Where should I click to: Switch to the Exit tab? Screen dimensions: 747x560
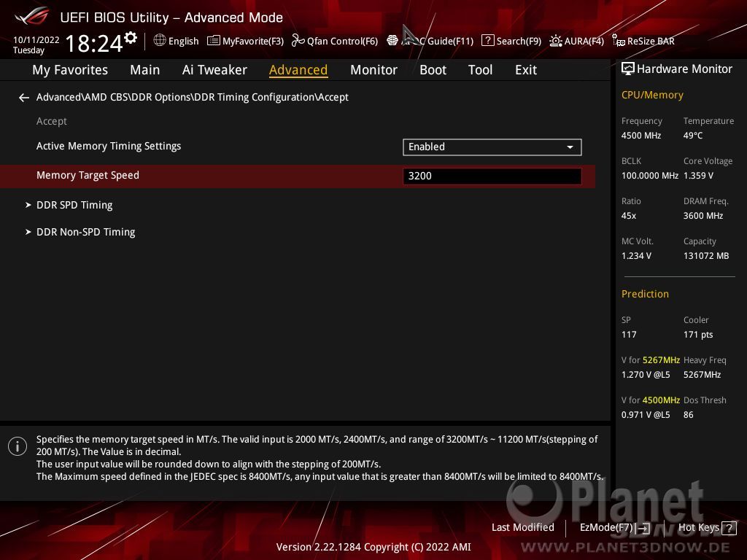click(x=526, y=70)
